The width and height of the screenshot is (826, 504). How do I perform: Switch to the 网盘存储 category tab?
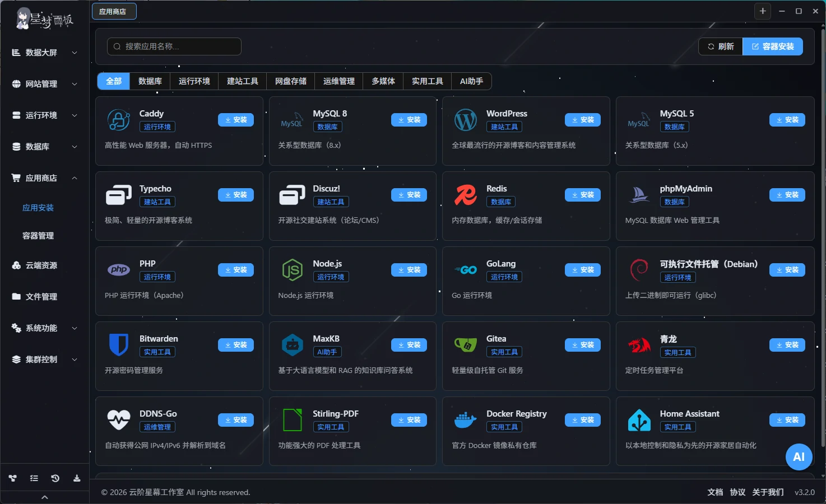pos(291,81)
